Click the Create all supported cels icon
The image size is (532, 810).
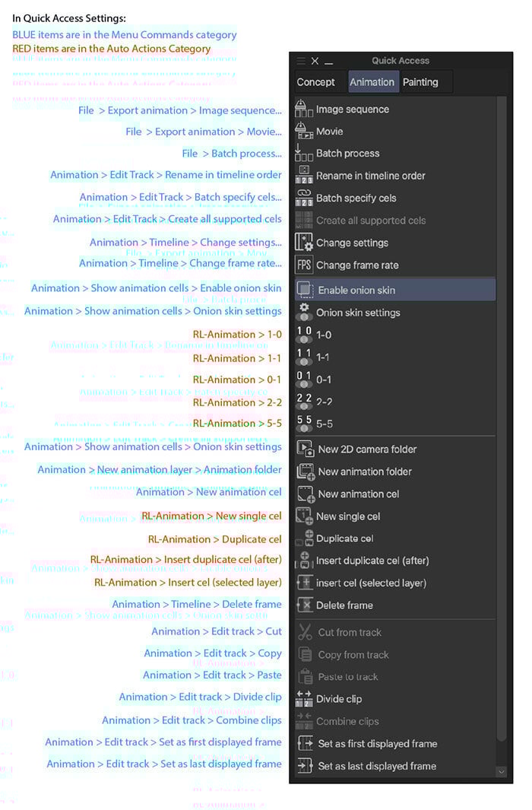tap(304, 220)
